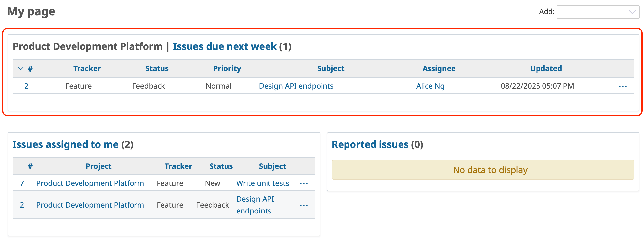
Task: Open the Issues due next week query
Action: [224, 46]
